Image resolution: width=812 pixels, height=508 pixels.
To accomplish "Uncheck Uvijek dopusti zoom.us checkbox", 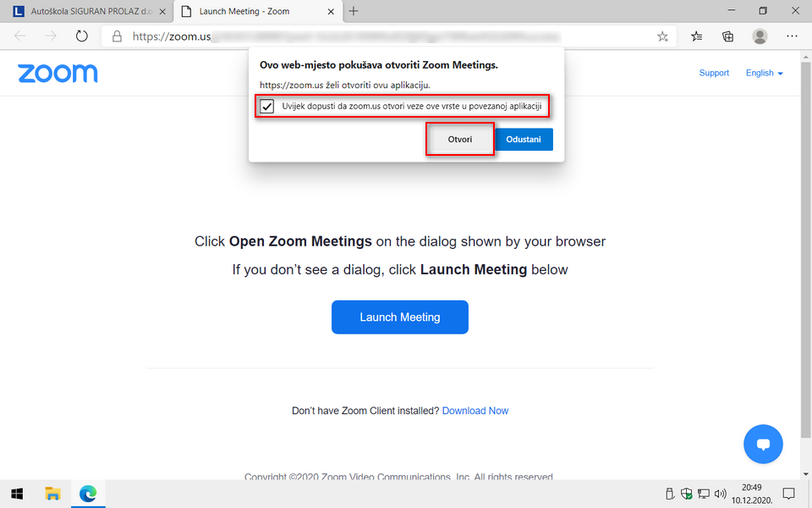I will pyautogui.click(x=266, y=107).
